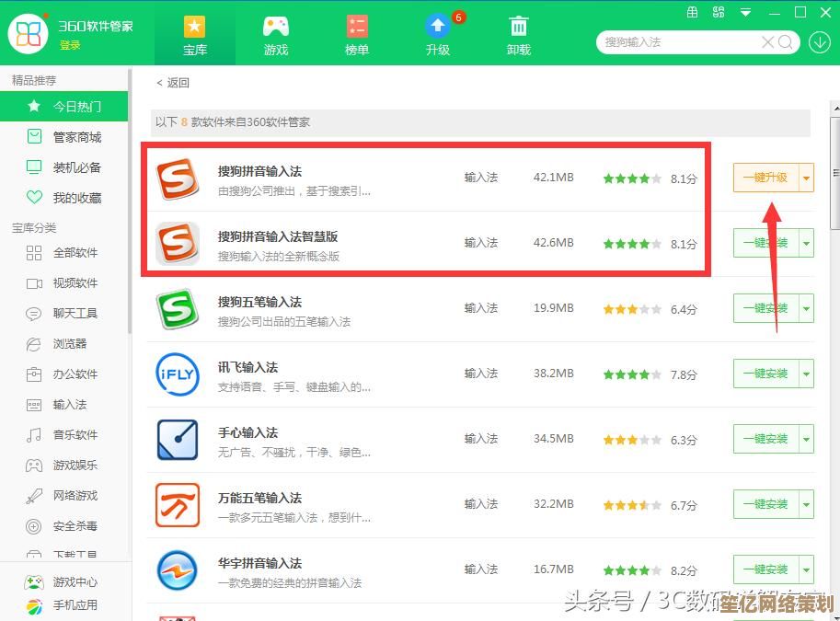This screenshot has height=621, width=840.
Task: Click 登录 under 360软件管家
Action: pos(70,46)
